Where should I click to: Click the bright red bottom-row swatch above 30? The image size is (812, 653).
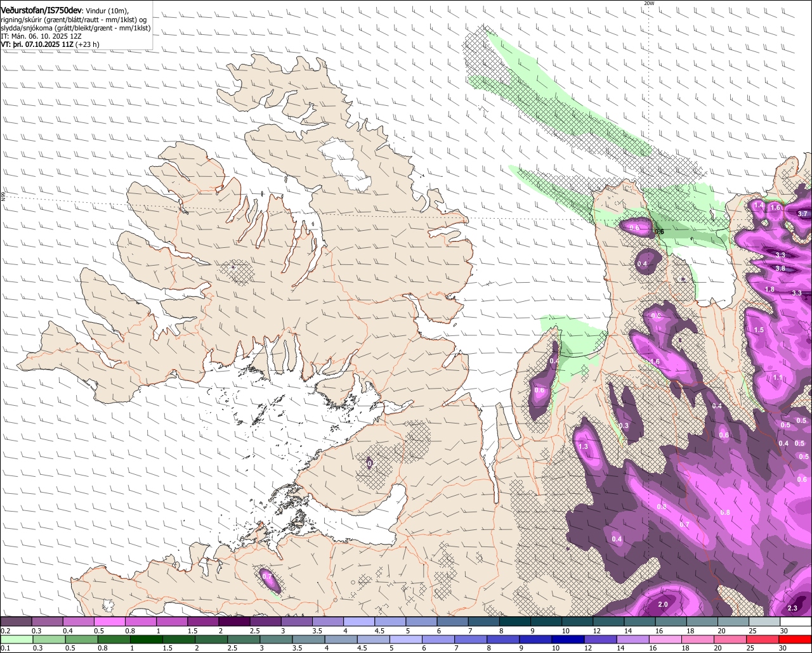coord(796,639)
